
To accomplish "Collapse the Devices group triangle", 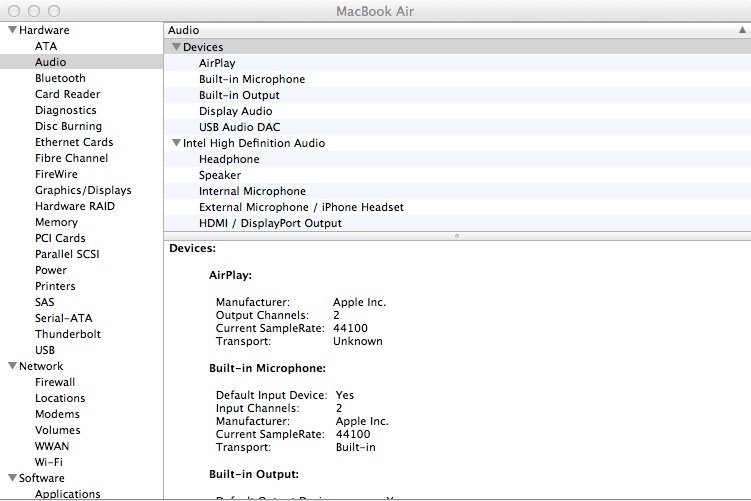I will [176, 46].
